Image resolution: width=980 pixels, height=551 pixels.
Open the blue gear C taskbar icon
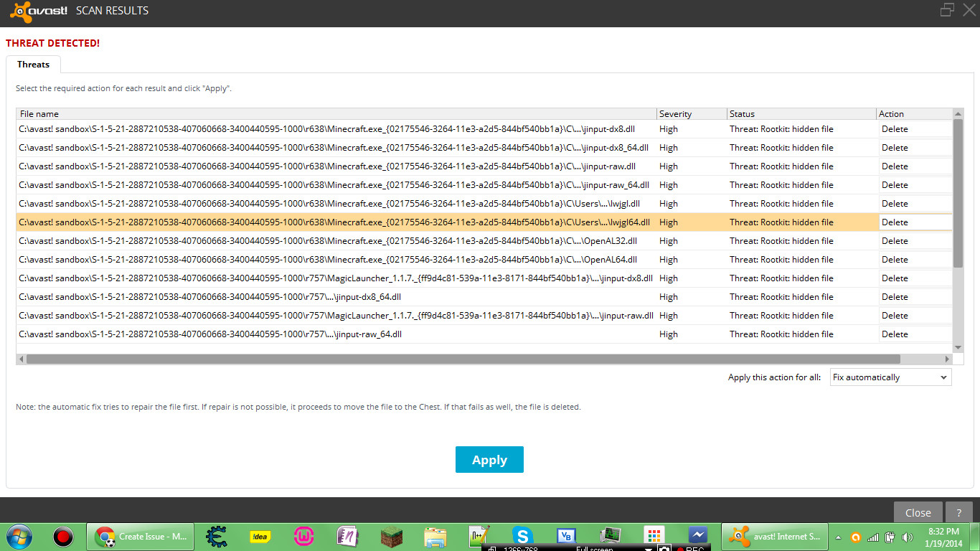point(217,536)
